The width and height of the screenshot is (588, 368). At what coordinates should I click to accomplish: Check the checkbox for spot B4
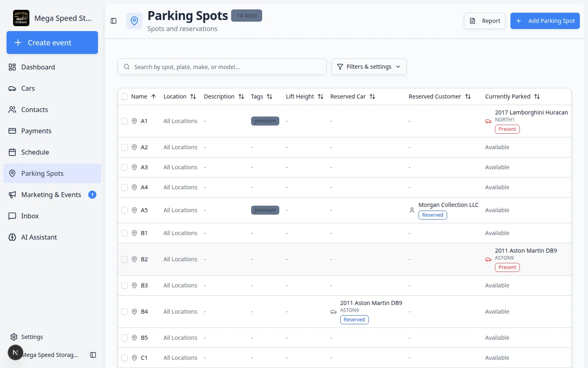coord(125,312)
